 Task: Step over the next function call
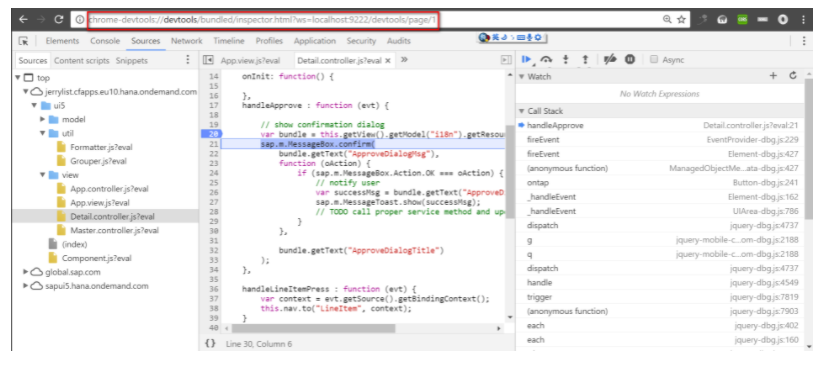[x=546, y=60]
